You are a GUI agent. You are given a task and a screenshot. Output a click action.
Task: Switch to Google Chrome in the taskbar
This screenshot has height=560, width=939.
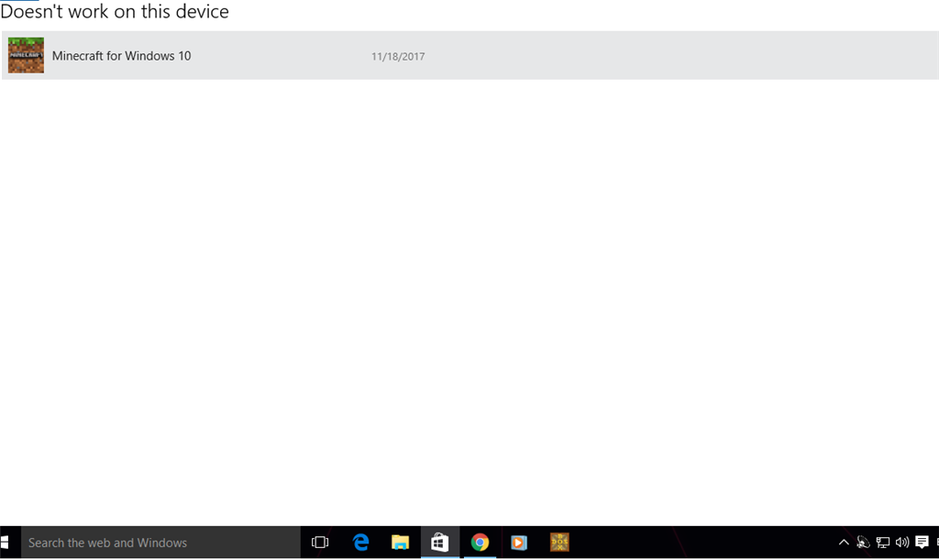(480, 542)
